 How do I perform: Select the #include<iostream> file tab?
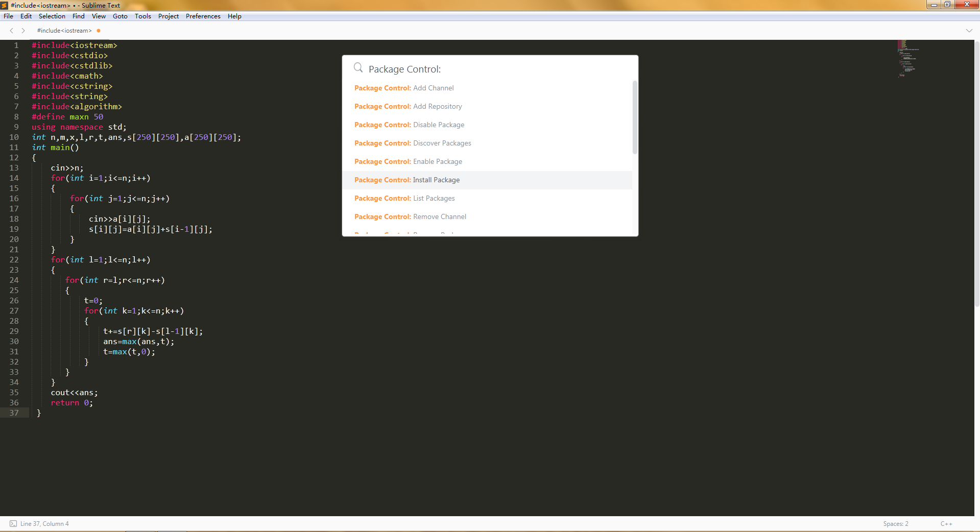click(x=64, y=31)
